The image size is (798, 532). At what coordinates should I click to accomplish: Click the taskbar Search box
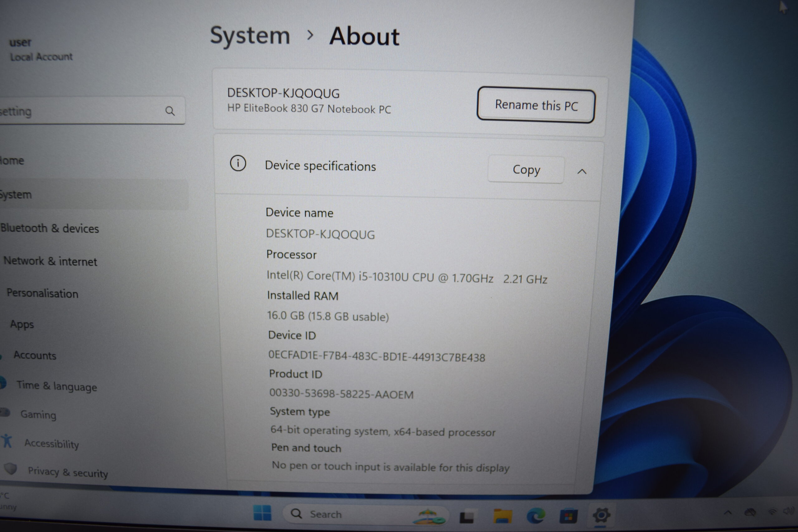pyautogui.click(x=366, y=514)
